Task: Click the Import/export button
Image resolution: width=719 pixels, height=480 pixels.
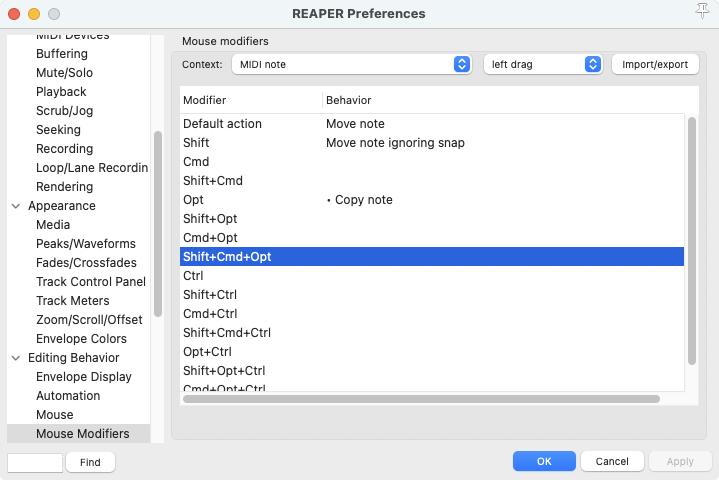Action: click(655, 64)
